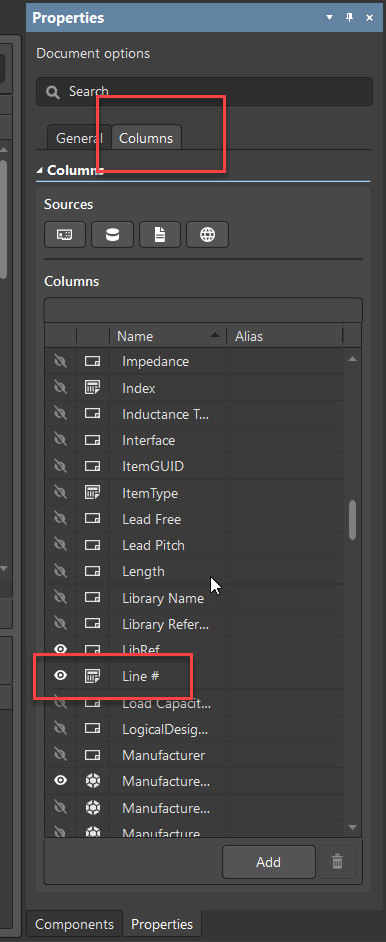Select the Properties bottom panel tab

[x=162, y=924]
